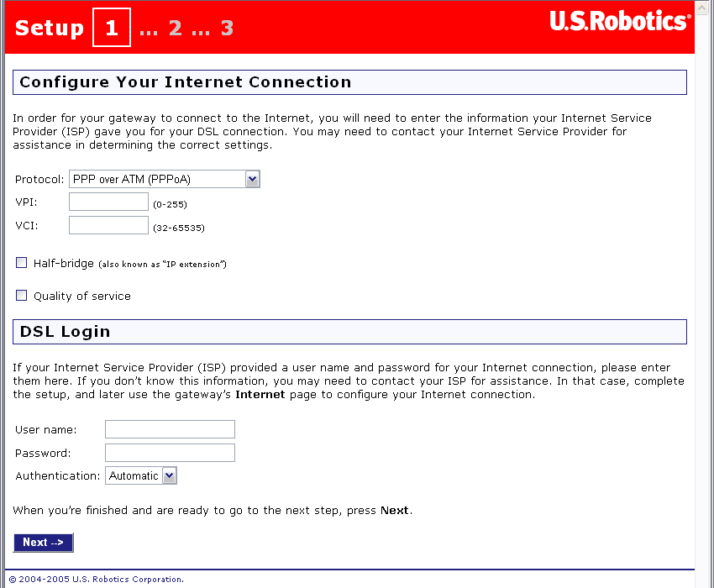Click the 'Password:' label
This screenshot has width=714, height=588.
(x=43, y=454)
